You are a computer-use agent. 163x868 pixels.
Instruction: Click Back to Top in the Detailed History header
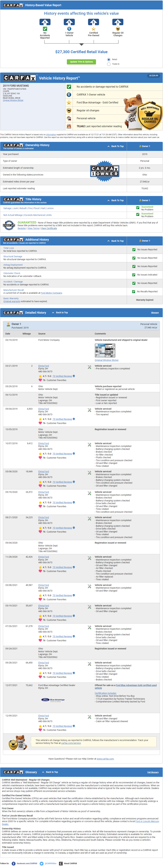[x=60, y=312]
